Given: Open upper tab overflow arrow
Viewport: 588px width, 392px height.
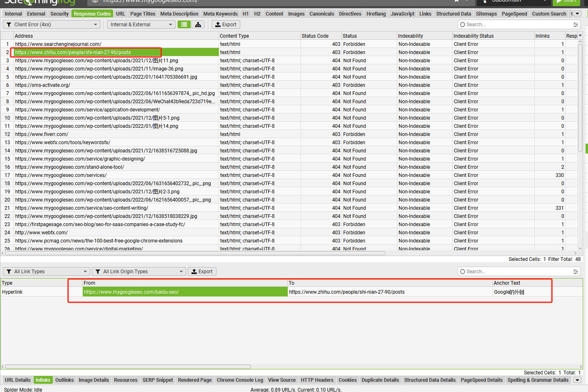Looking at the screenshot, I should [577, 14].
